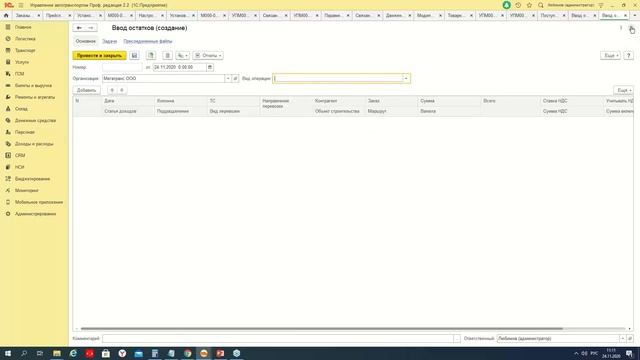The width and height of the screenshot is (640, 360).
Task: Open the Бюджетирование section
Action: (32, 179)
